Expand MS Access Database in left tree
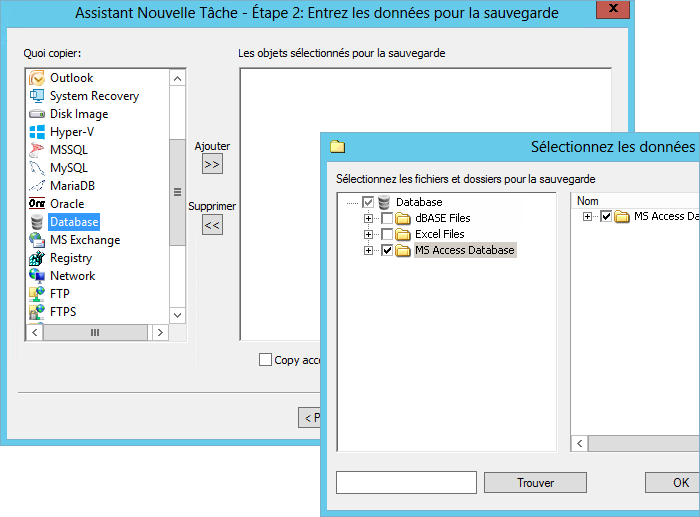 click(368, 250)
